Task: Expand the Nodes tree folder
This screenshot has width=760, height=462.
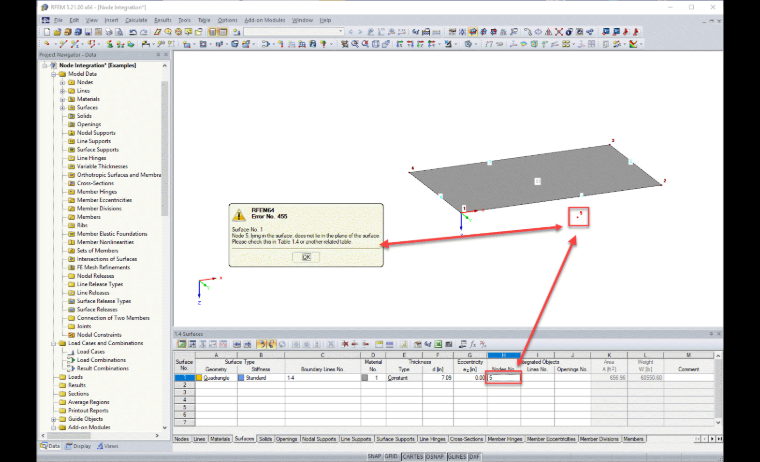Action: coord(62,82)
